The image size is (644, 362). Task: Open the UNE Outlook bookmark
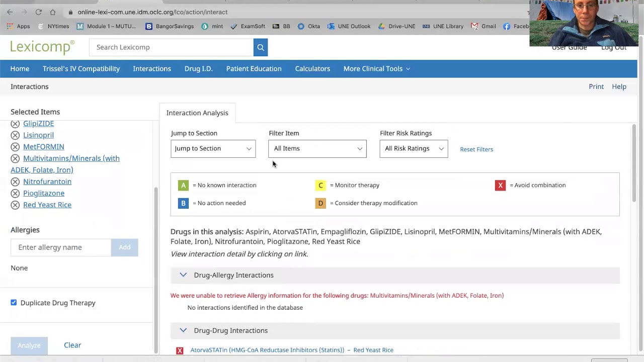[349, 26]
